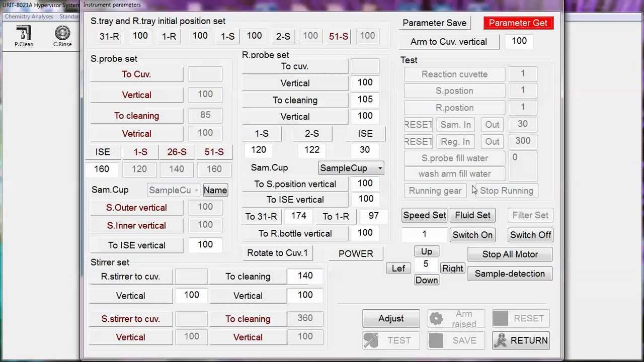Click the Lef direction button
This screenshot has width=644, height=362.
398,268
